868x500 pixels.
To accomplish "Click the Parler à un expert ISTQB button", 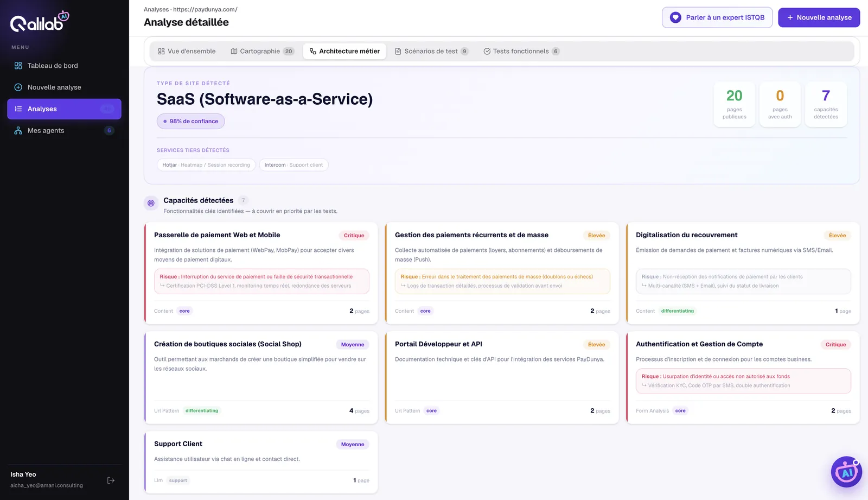I will pyautogui.click(x=717, y=17).
